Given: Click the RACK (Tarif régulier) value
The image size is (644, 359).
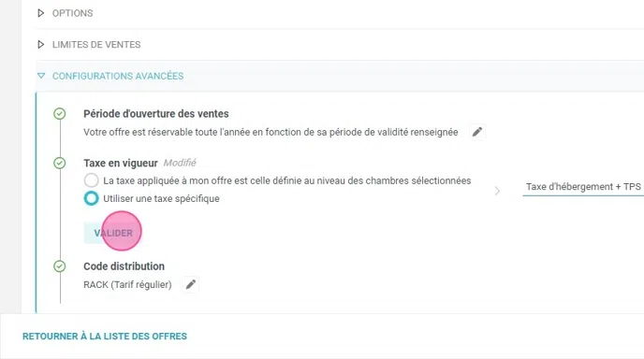Looking at the screenshot, I should (x=127, y=285).
